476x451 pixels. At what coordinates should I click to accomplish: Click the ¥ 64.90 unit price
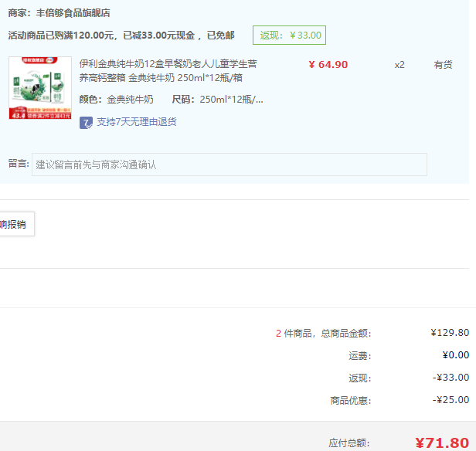[328, 65]
